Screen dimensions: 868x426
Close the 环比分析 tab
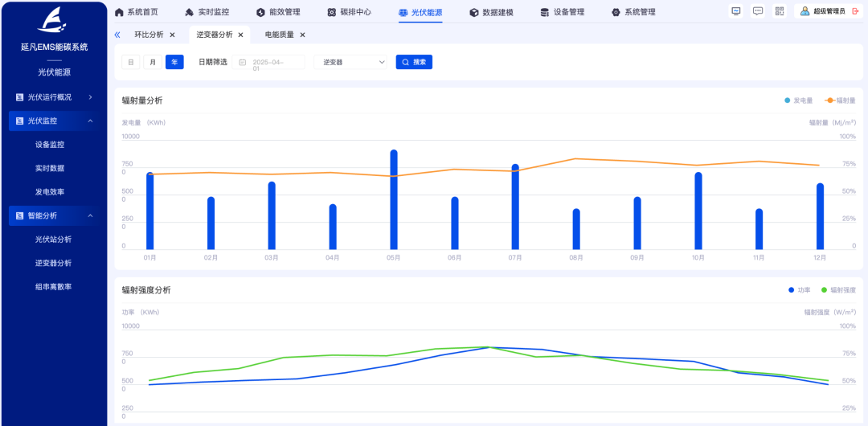point(172,35)
